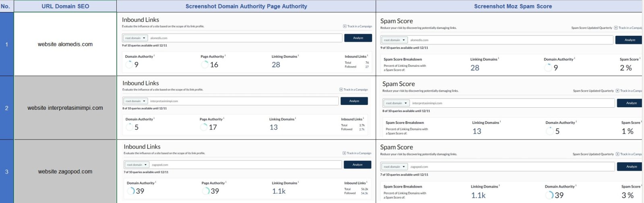Open root domain dropdown in interpretasimimpi Inbound Links
This screenshot has width=644, height=203.
pos(136,101)
